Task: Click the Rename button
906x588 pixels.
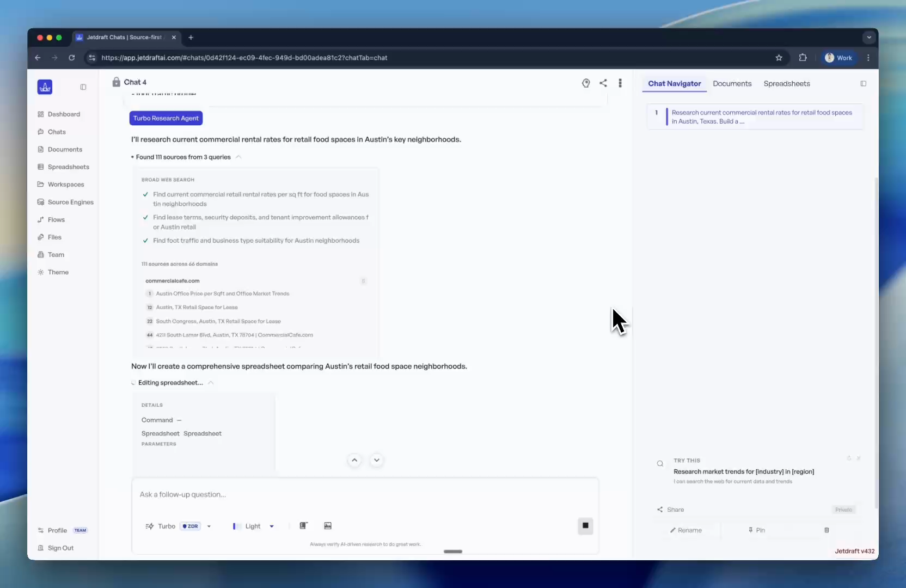Action: (x=687, y=530)
